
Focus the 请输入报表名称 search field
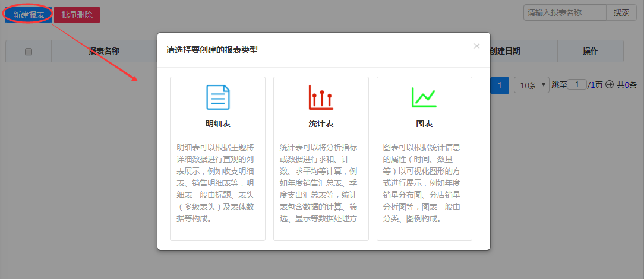pyautogui.click(x=564, y=12)
